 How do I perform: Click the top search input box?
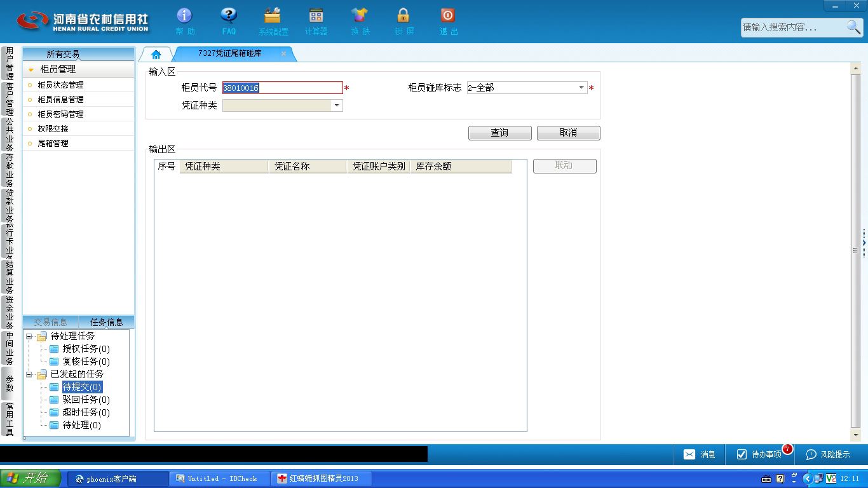(794, 27)
